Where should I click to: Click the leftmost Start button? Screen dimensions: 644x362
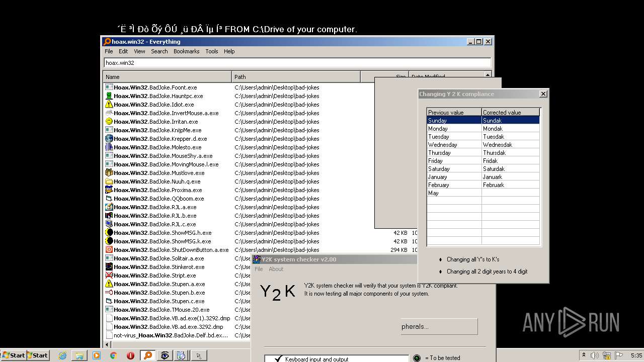[14, 355]
